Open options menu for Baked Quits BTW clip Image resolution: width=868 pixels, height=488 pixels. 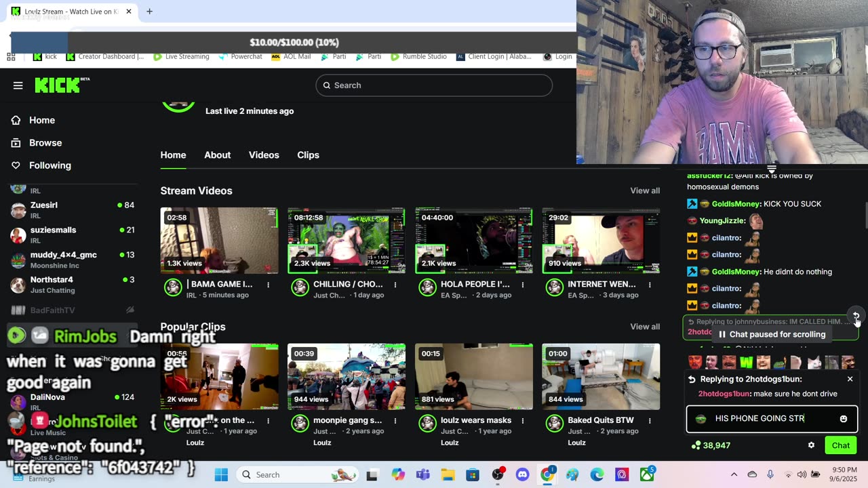[x=650, y=421]
